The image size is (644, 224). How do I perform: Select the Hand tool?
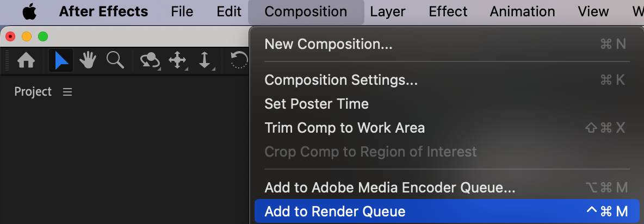pyautogui.click(x=88, y=60)
